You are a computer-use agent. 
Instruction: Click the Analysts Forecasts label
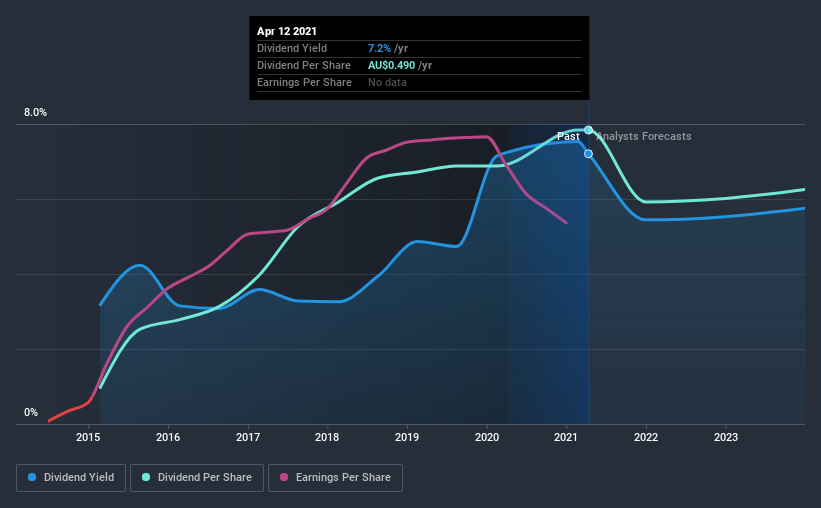pyautogui.click(x=644, y=136)
